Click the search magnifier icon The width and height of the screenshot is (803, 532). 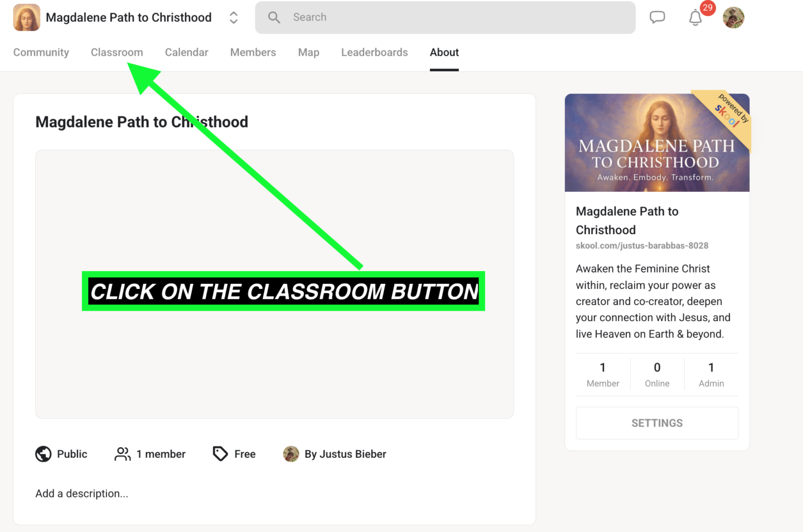pyautogui.click(x=274, y=17)
